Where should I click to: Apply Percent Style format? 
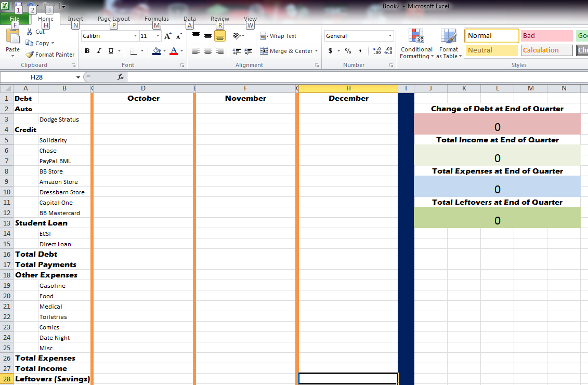pos(348,50)
